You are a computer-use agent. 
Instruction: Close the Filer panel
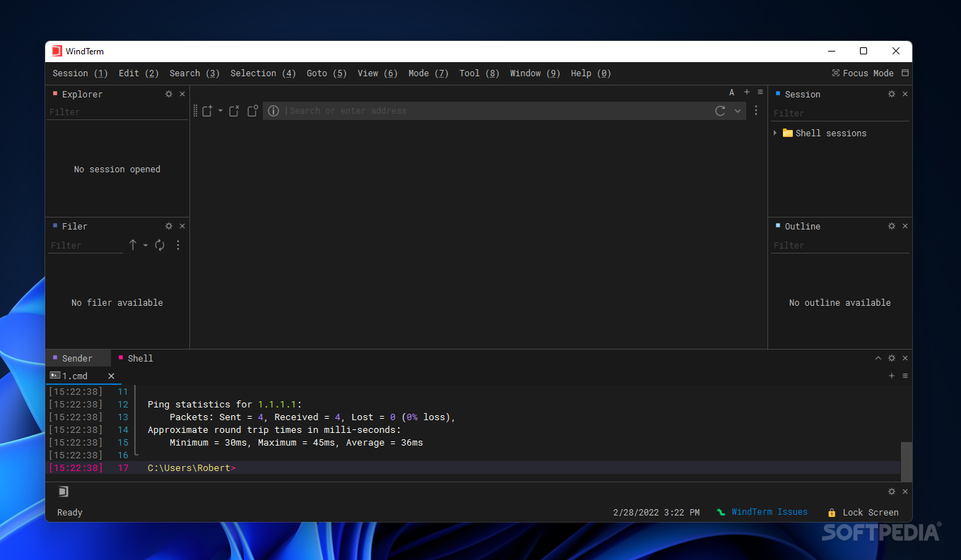click(182, 226)
